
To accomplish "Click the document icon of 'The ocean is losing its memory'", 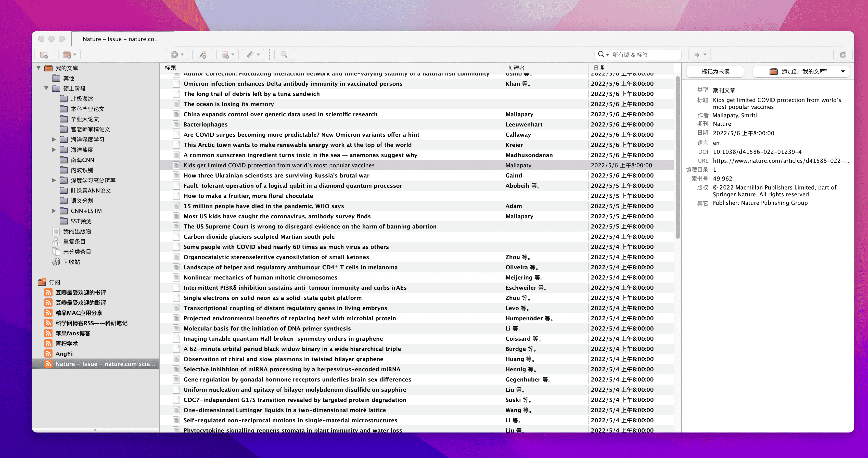I will 176,104.
